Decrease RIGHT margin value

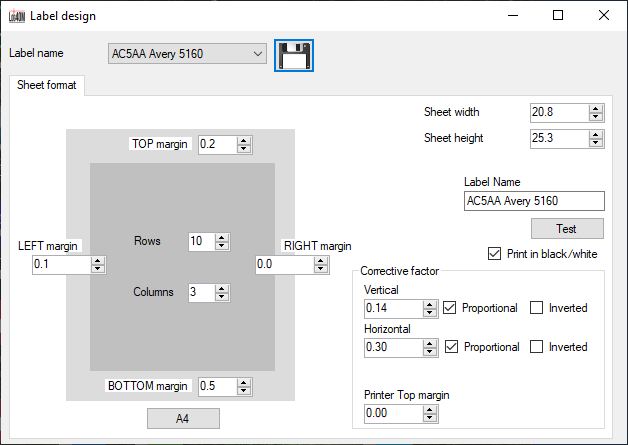tap(321, 269)
